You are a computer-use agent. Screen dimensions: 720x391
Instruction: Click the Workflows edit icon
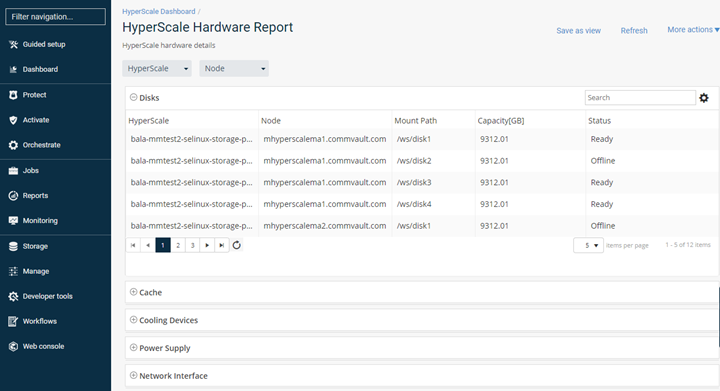(x=13, y=321)
